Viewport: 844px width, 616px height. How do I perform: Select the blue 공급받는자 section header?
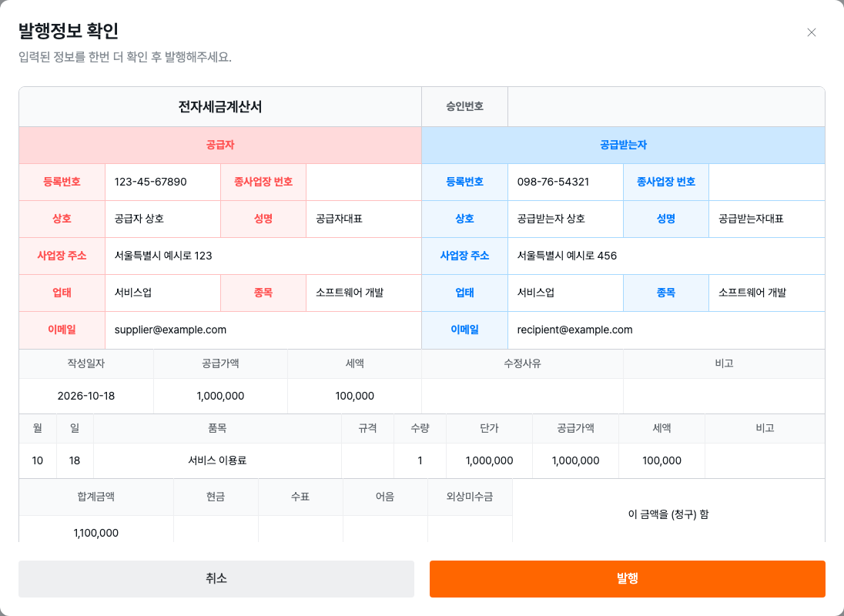click(623, 146)
